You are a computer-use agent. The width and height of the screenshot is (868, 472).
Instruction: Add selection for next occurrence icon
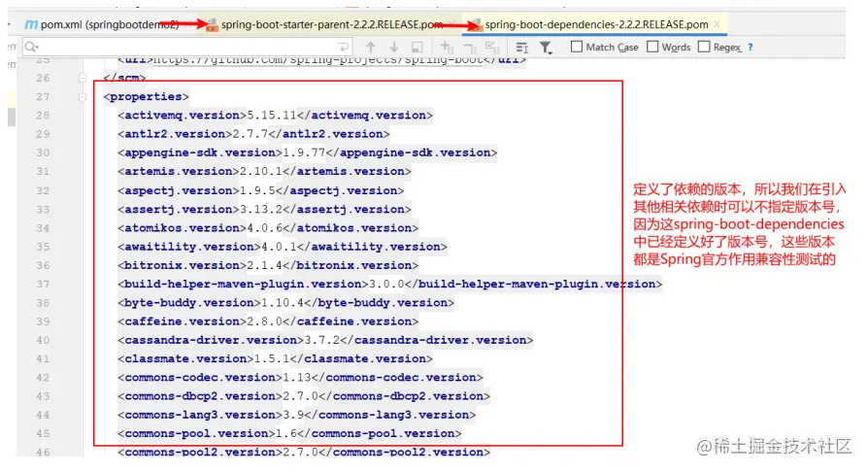[x=447, y=47]
